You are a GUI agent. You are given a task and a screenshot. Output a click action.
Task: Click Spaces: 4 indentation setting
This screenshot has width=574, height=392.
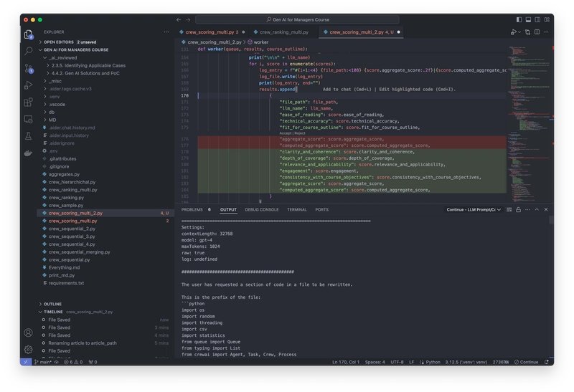pos(375,362)
